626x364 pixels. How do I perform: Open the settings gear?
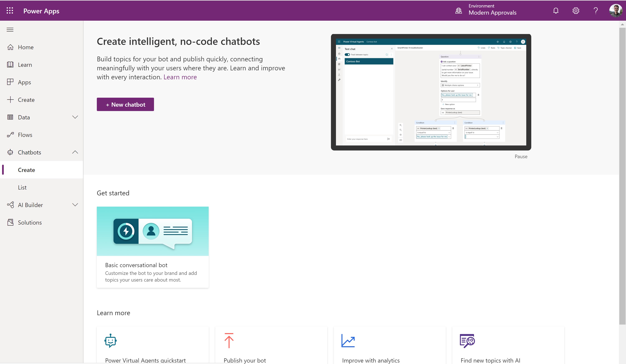[x=576, y=10]
